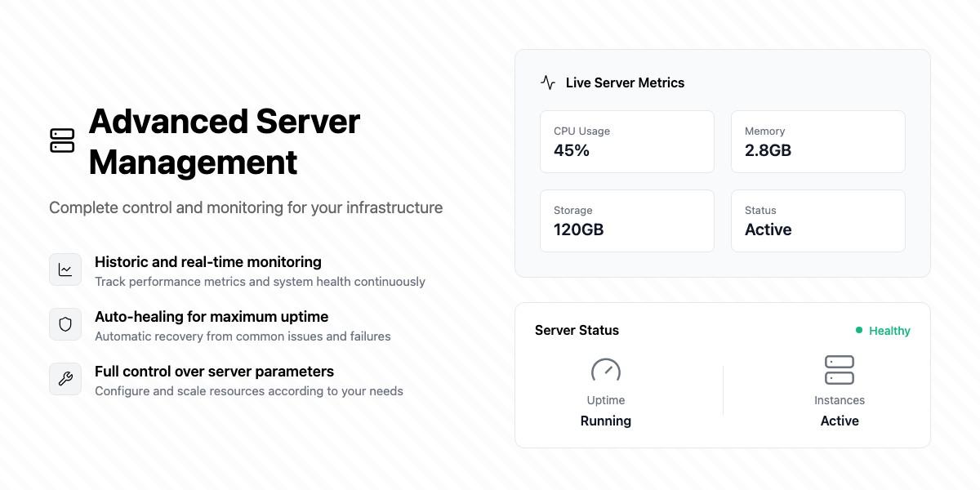Select the Status Active metric card
The image size is (980, 490).
click(x=818, y=220)
